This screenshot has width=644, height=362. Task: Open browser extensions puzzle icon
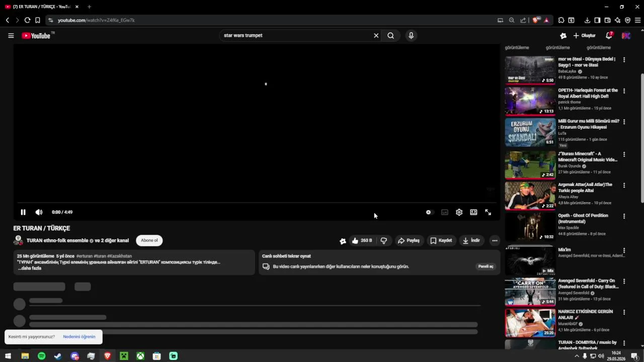tap(561, 20)
